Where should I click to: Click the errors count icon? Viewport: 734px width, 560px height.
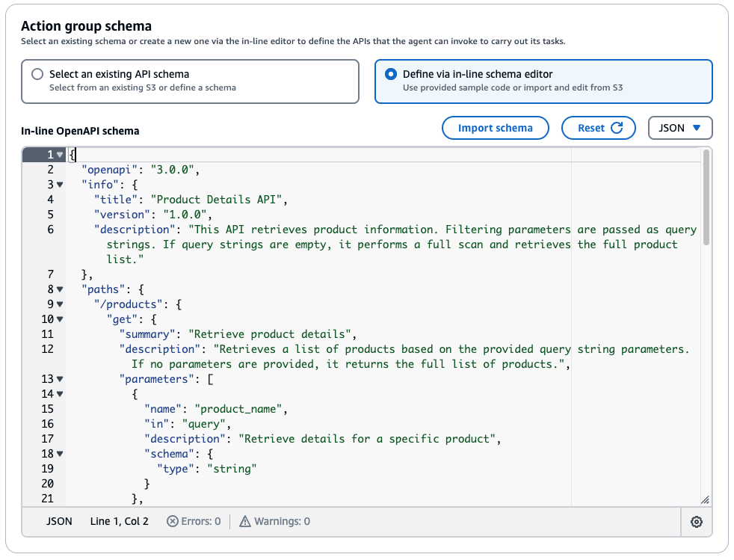[173, 522]
